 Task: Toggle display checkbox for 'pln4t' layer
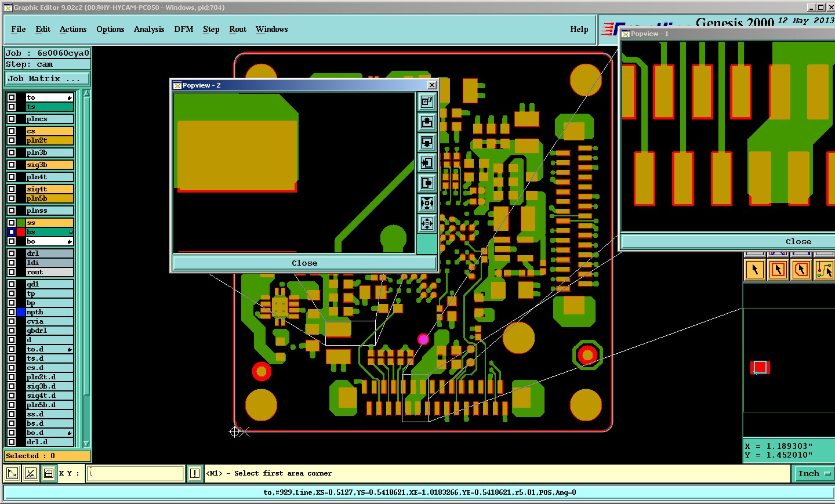click(x=12, y=177)
